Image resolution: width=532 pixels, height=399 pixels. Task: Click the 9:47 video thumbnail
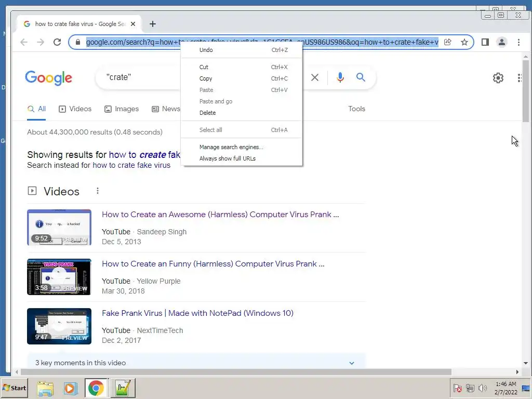click(x=59, y=326)
